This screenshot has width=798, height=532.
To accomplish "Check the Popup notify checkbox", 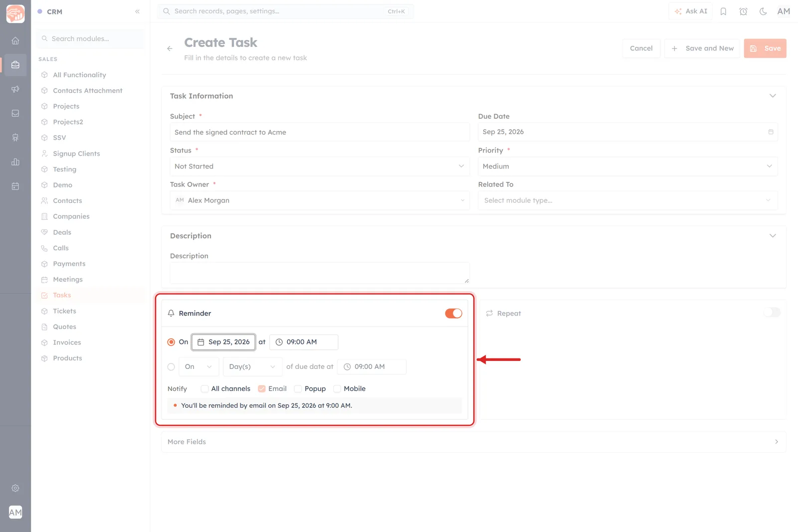I will [x=298, y=389].
